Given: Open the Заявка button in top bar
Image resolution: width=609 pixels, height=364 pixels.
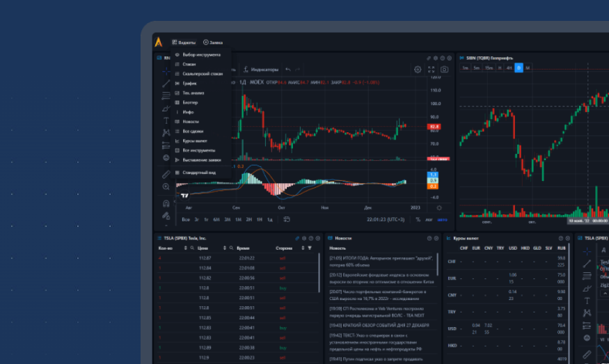Looking at the screenshot, I should point(213,42).
